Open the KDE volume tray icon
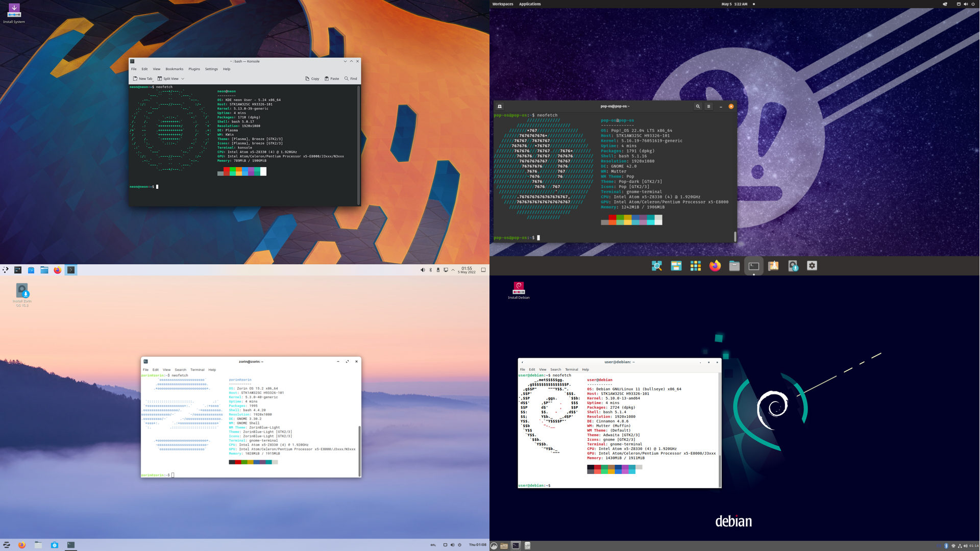The width and height of the screenshot is (980, 551). (423, 270)
